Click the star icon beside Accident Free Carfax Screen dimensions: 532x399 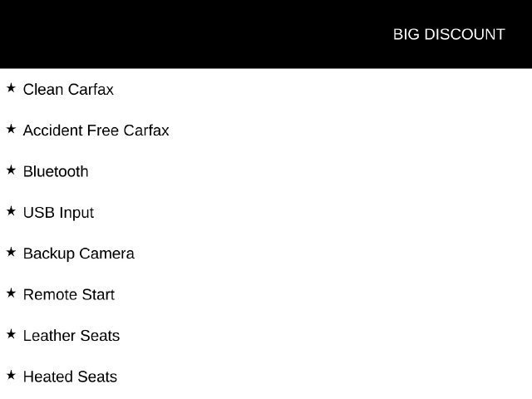pos(11,129)
